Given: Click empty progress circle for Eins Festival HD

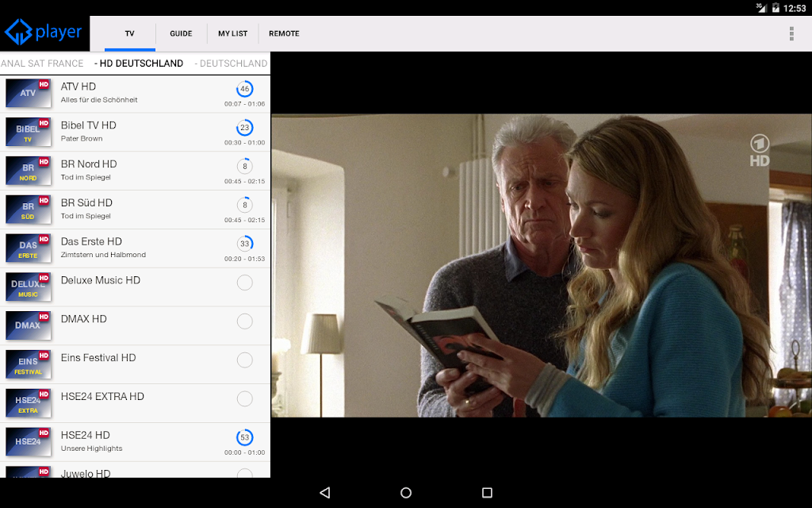Looking at the screenshot, I should (245, 360).
